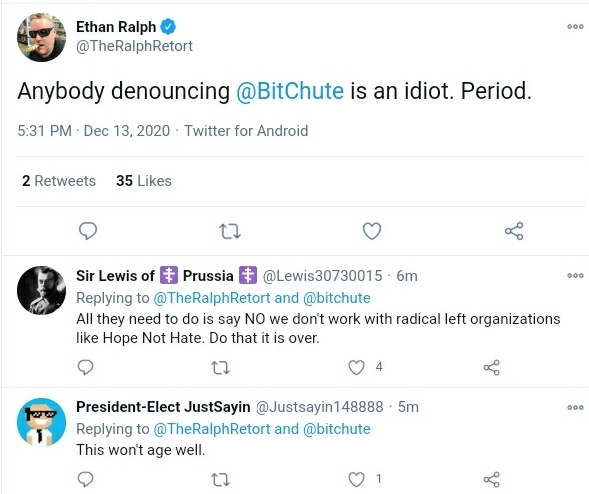Share Sir Lewis of Prussia's reply

(492, 367)
